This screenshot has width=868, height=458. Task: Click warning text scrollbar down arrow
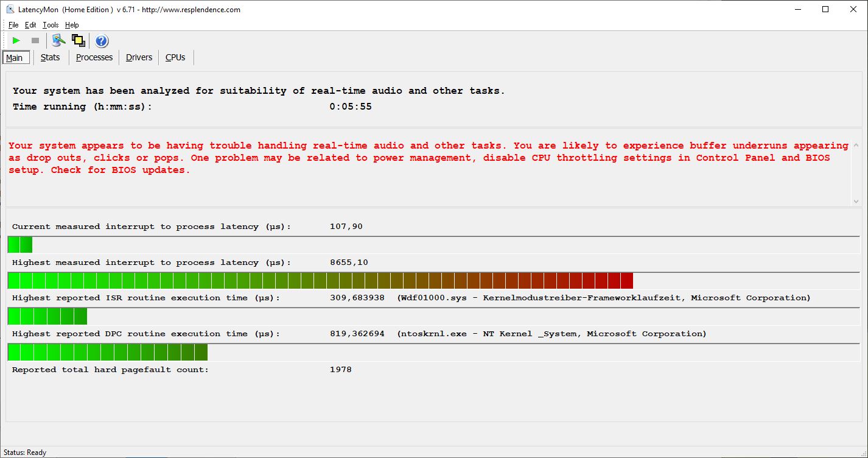pyautogui.click(x=856, y=201)
